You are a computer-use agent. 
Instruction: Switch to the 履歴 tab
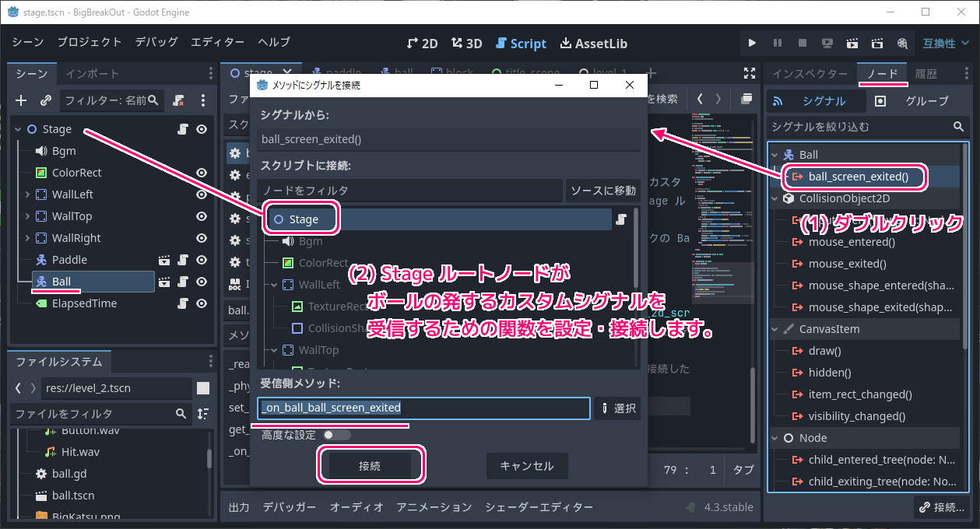926,74
